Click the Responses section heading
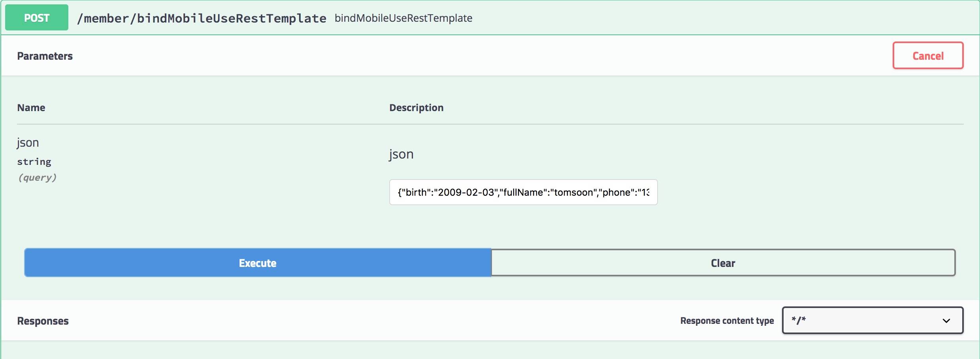980x359 pixels. coord(43,321)
